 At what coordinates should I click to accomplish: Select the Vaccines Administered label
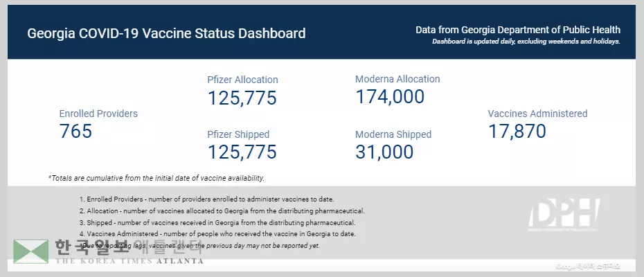[x=537, y=114]
